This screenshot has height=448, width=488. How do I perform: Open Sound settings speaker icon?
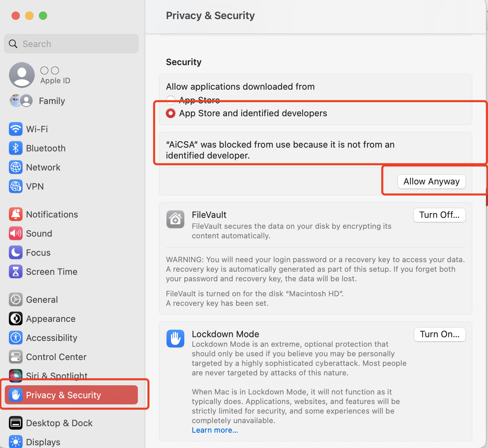click(16, 234)
